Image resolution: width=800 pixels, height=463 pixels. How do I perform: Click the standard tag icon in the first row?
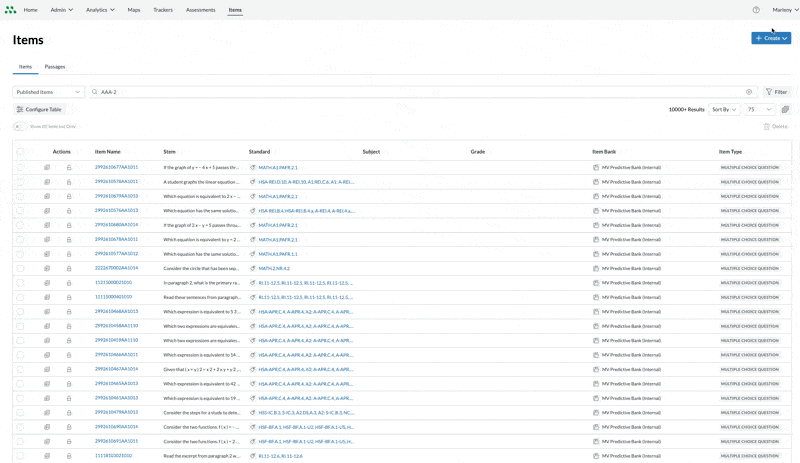pos(253,168)
